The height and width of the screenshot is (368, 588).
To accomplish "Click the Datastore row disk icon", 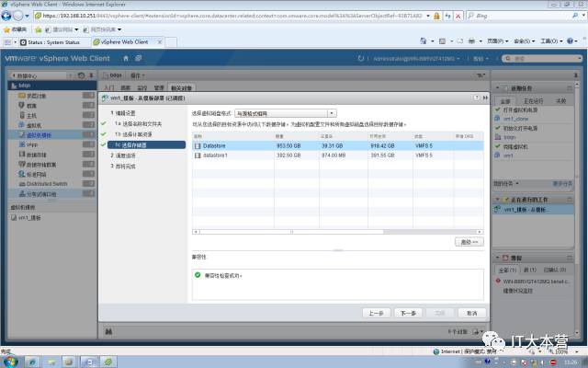I will (198, 145).
